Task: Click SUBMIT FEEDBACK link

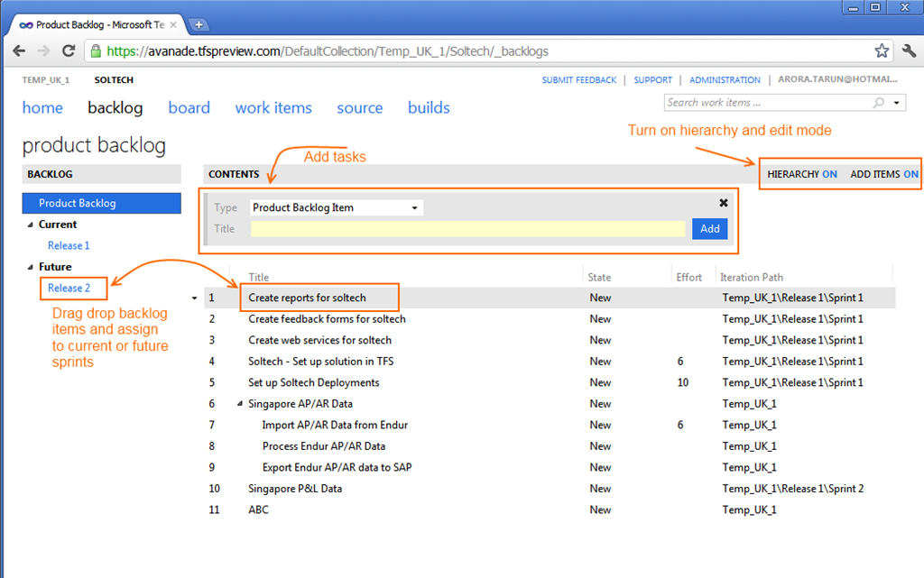Action: click(x=579, y=80)
